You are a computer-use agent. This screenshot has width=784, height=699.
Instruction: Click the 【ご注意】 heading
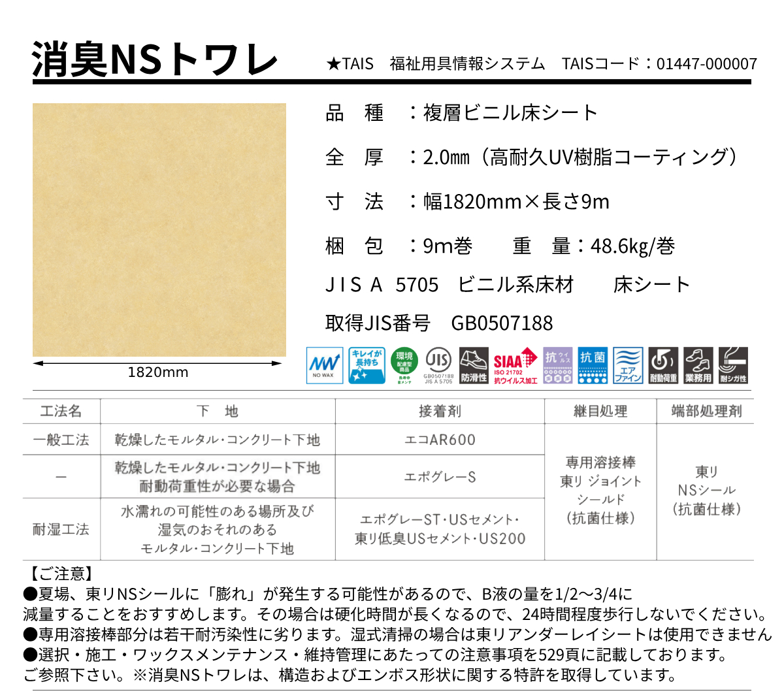click(x=57, y=574)
